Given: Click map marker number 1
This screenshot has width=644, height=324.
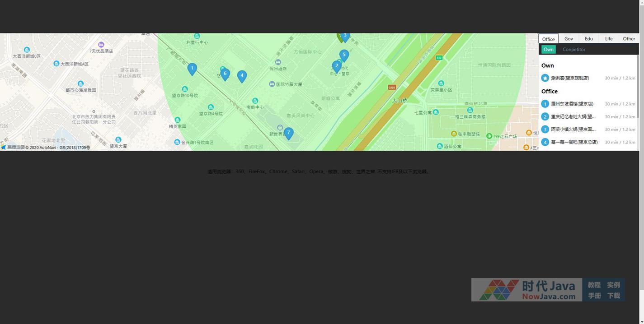Looking at the screenshot, I should click(192, 69).
